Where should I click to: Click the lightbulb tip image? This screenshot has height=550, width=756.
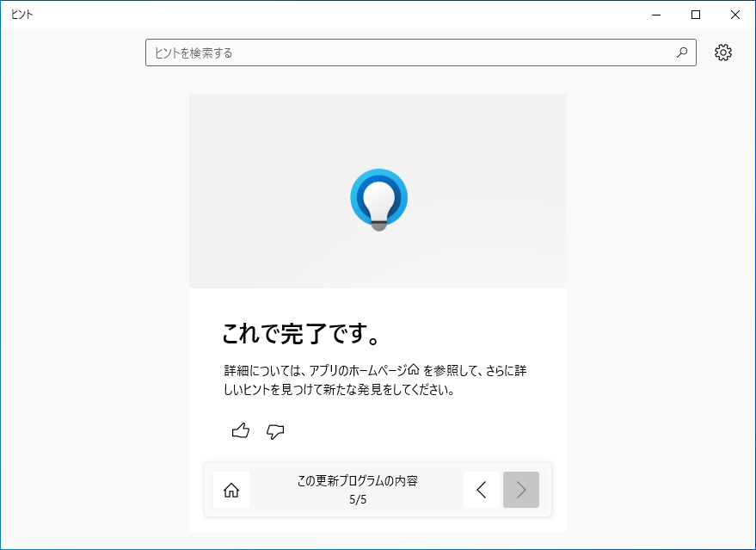(379, 200)
